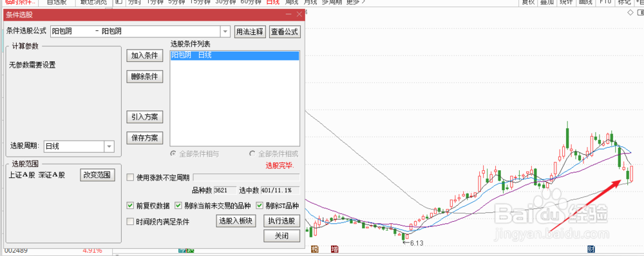Image resolution: width=644 pixels, height=256 pixels.
Task: Click 选中数 value 401/11.1%
Action: (280, 191)
